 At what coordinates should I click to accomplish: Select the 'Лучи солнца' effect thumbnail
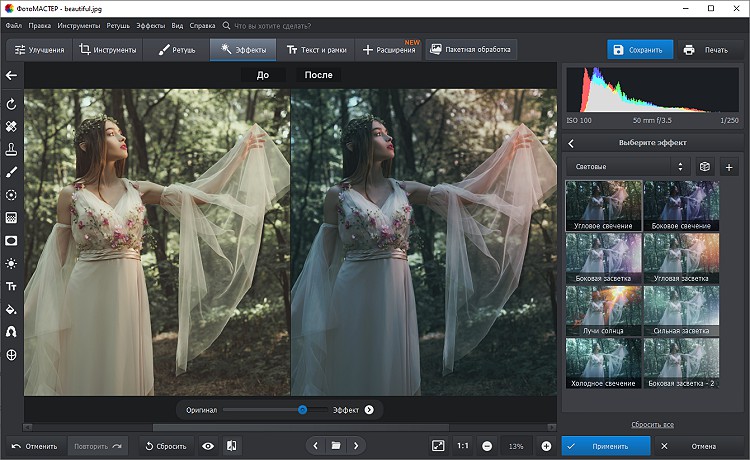pyautogui.click(x=603, y=310)
